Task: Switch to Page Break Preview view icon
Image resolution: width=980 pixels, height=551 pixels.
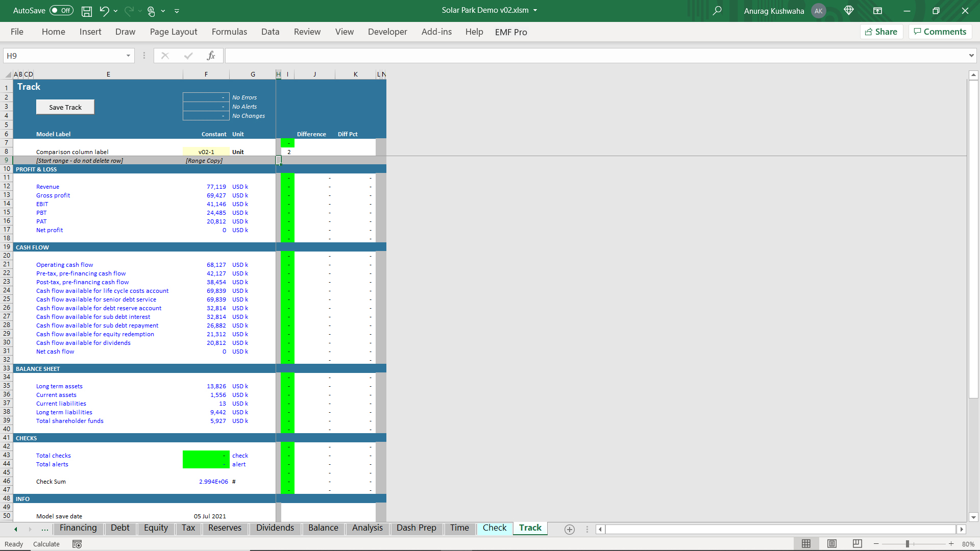Action: click(857, 544)
